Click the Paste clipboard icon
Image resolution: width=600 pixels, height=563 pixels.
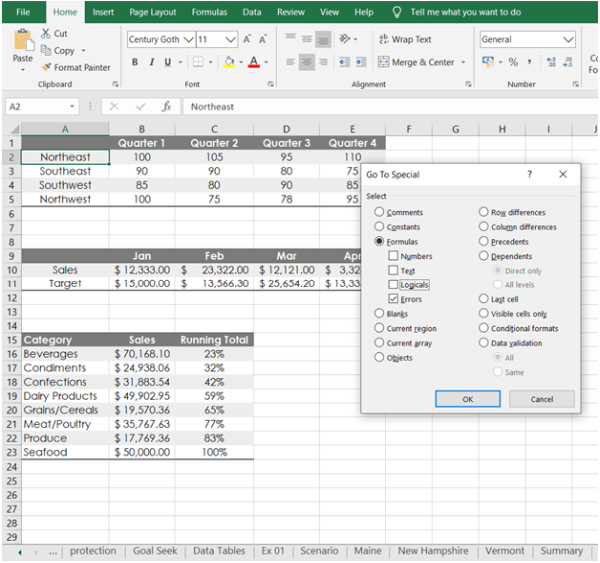(22, 42)
